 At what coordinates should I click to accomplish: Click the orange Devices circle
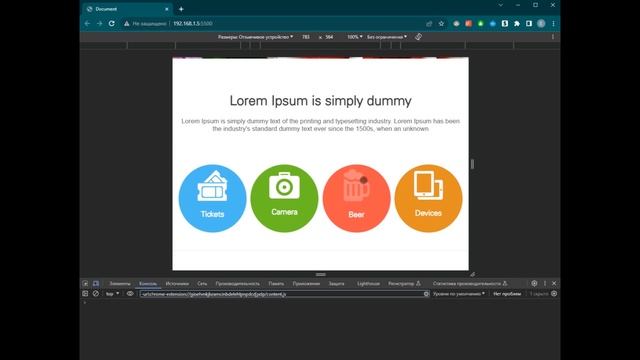point(428,198)
